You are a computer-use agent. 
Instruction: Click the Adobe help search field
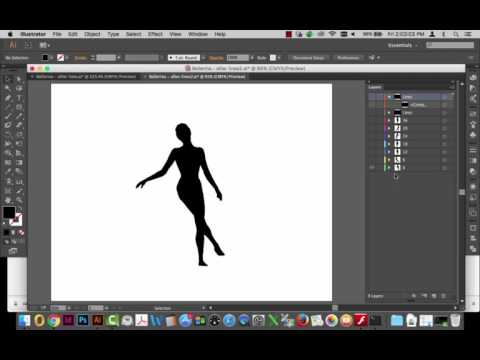click(450, 45)
